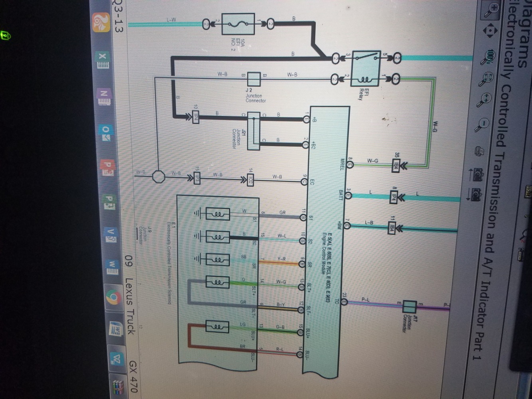Screen dimensions: 532x399
Task: Click the 'MREL' pin label
Action: [342, 164]
